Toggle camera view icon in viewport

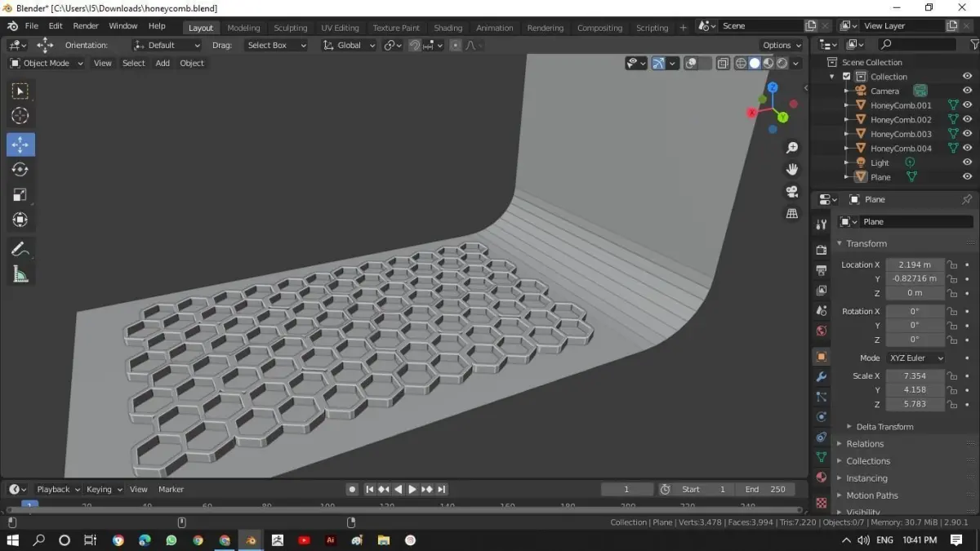(791, 191)
